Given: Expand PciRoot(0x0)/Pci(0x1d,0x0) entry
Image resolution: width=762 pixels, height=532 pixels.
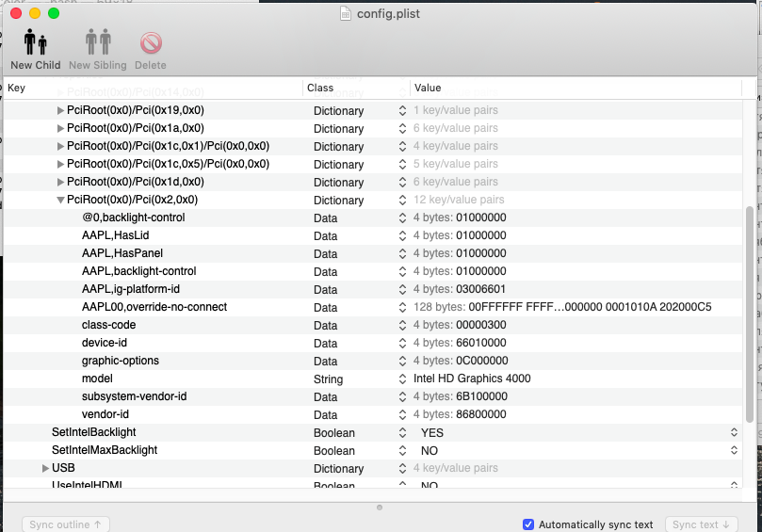Looking at the screenshot, I should tap(60, 182).
